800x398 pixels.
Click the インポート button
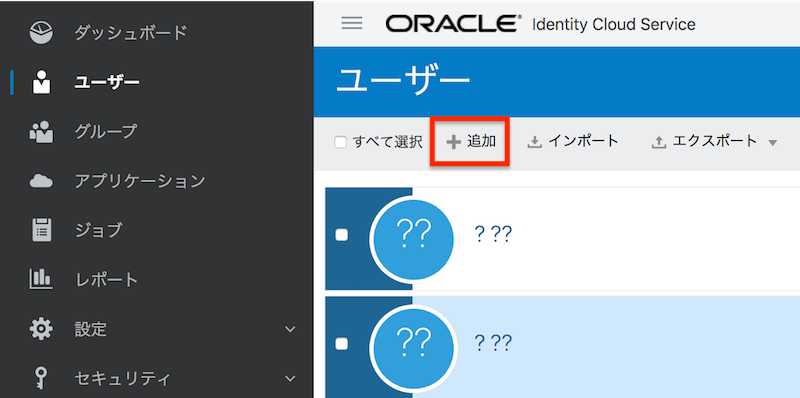pyautogui.click(x=573, y=141)
